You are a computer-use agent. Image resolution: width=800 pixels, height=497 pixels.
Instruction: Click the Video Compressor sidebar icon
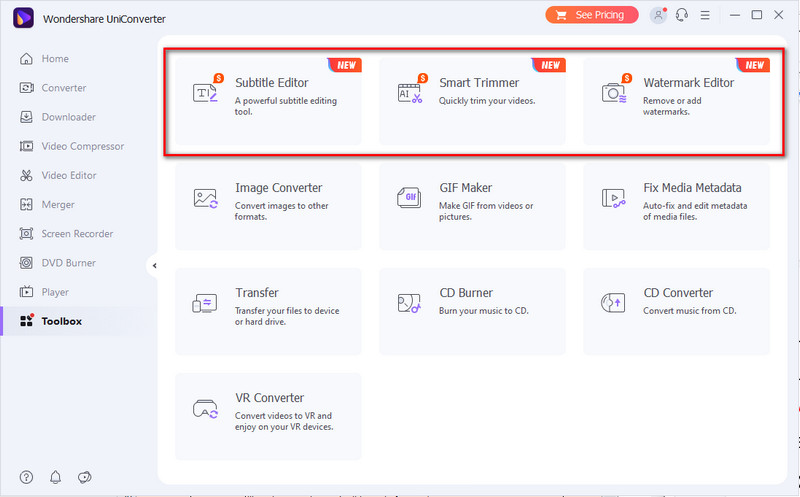[x=26, y=146]
